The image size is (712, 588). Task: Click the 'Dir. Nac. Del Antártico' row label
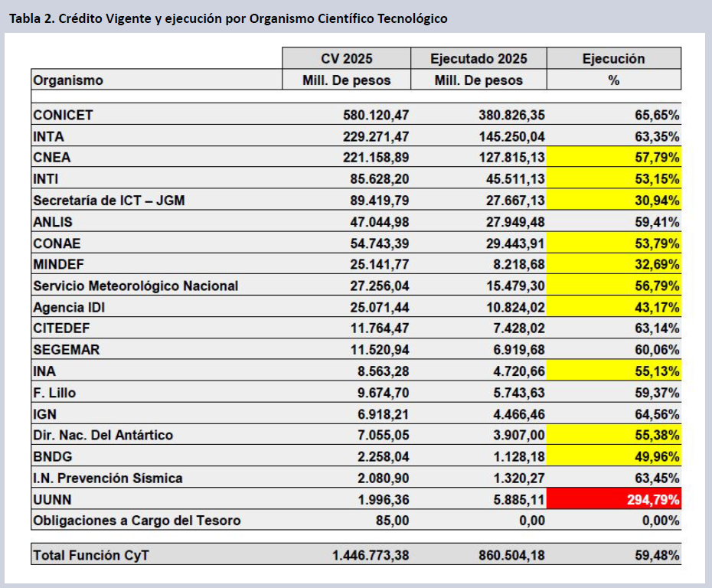pyautogui.click(x=103, y=435)
